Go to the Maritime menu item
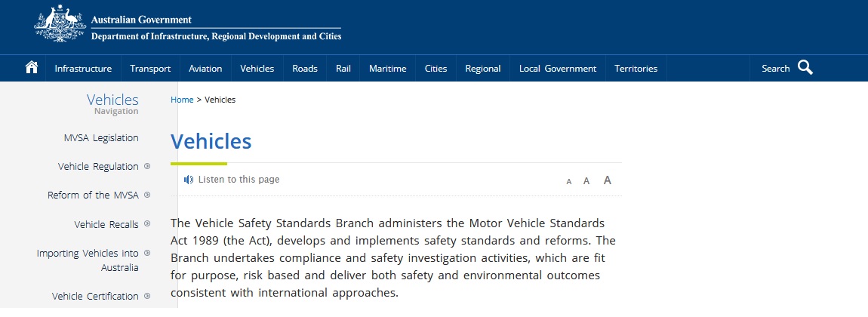The image size is (868, 317). [x=387, y=69]
